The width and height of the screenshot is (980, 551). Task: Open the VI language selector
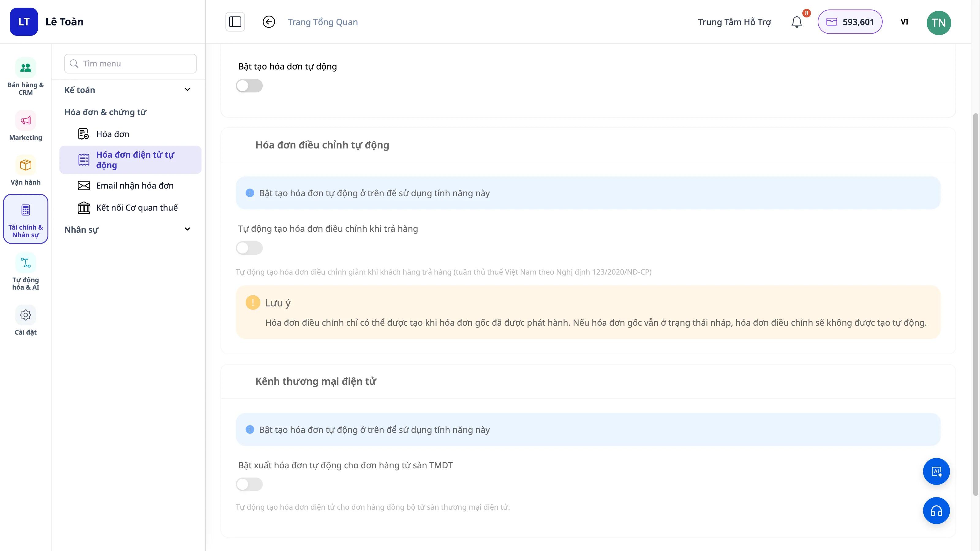(x=904, y=22)
